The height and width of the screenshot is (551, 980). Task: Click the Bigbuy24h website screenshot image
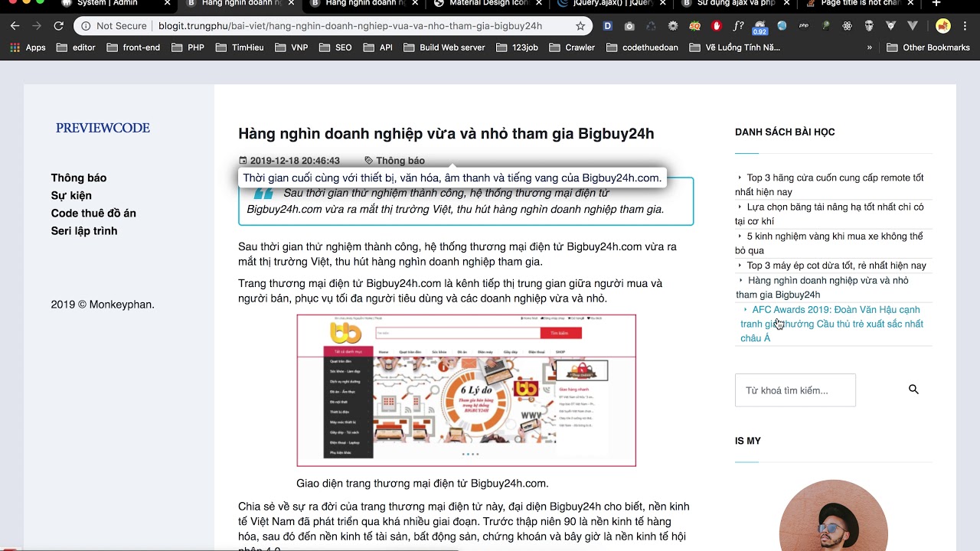tap(466, 390)
